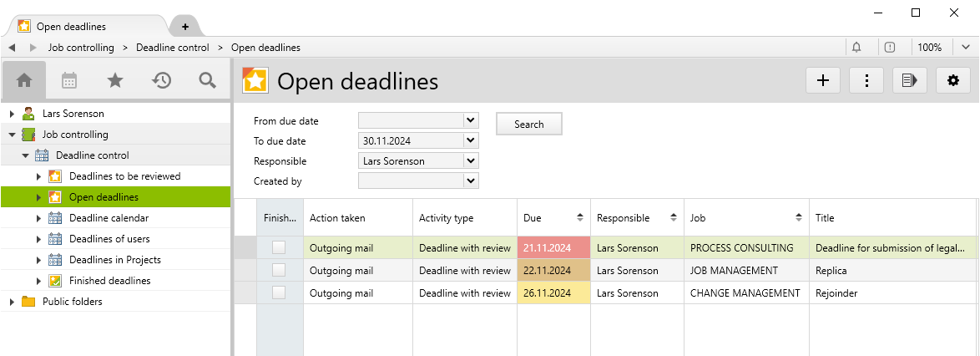Open the To due date dropdown
This screenshot has height=356, width=980.
471,140
